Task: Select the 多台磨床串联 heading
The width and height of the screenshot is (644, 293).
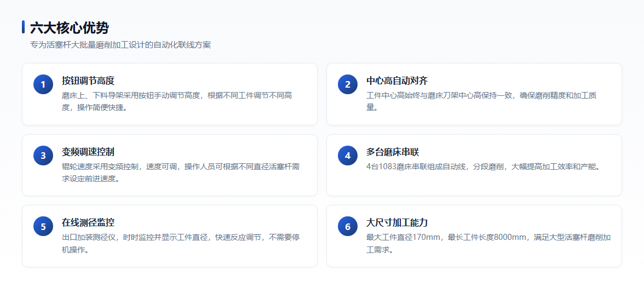Action: click(392, 152)
